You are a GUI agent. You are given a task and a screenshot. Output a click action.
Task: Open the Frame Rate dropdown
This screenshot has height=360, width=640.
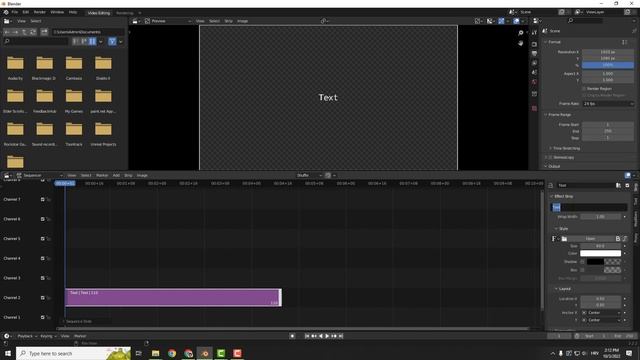608,104
